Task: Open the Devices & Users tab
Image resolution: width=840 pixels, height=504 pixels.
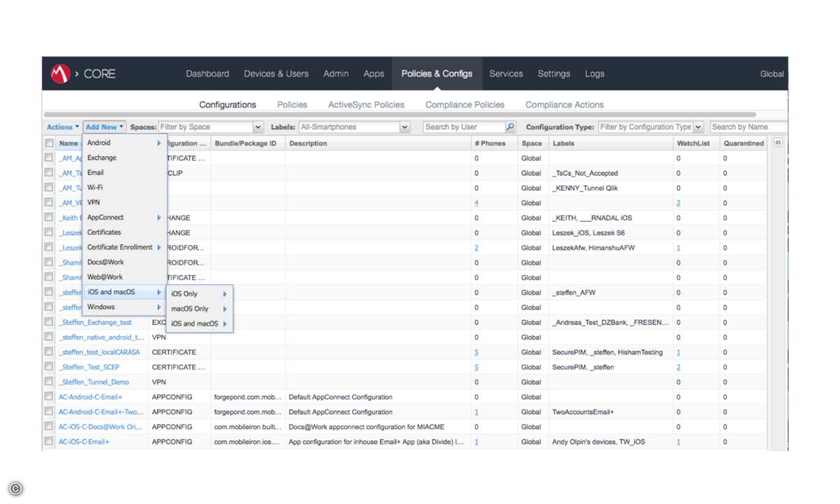Action: (x=276, y=73)
